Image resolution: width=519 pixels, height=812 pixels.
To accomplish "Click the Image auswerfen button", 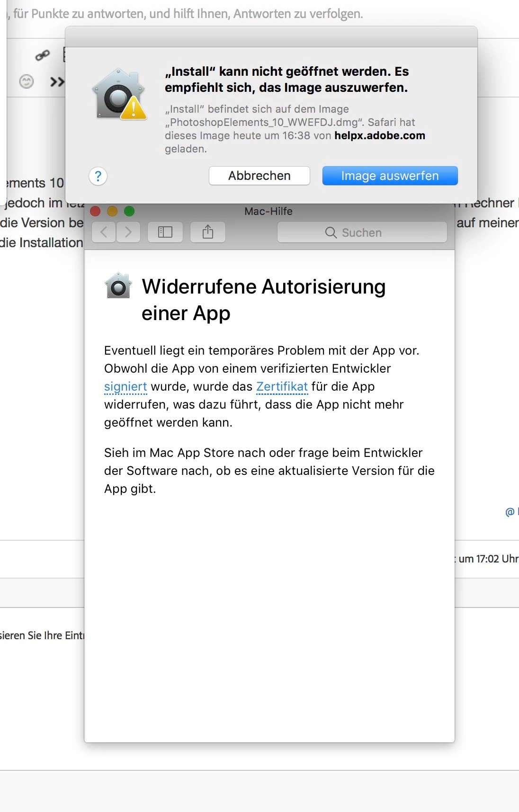I will tap(390, 176).
